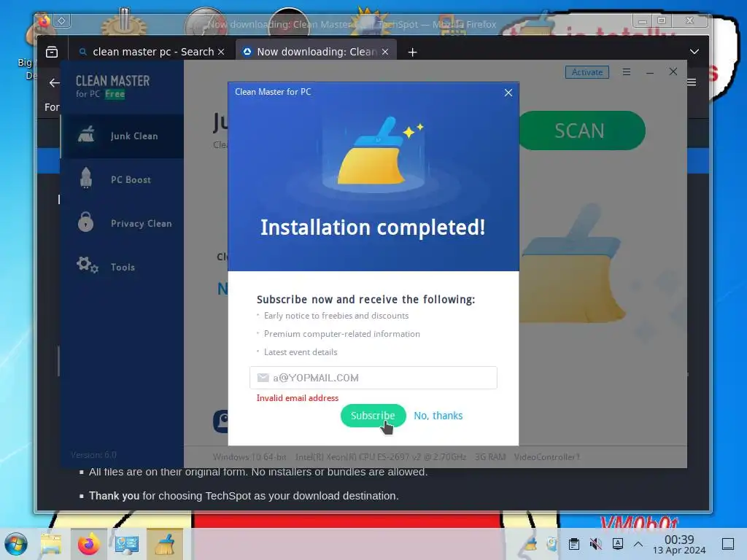Image resolution: width=747 pixels, height=560 pixels.
Task: Click the Activate button in Clean Master
Action: click(x=587, y=72)
